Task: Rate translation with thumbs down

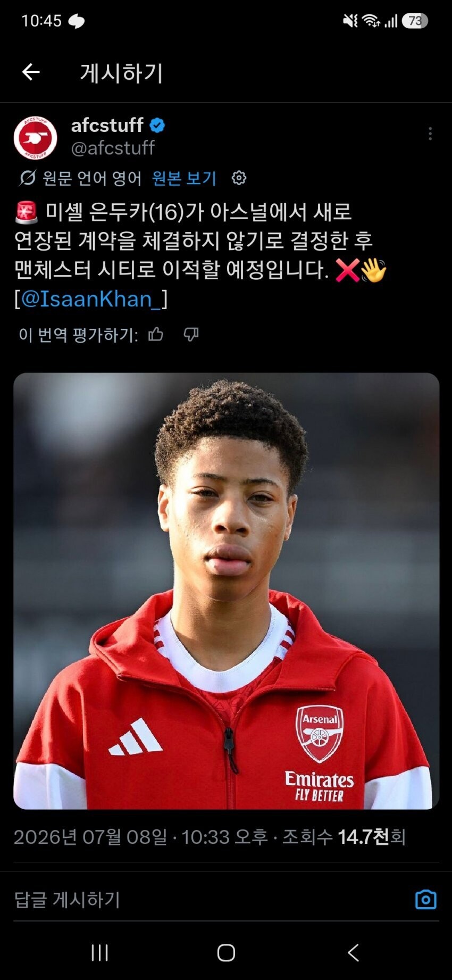Action: click(x=191, y=334)
